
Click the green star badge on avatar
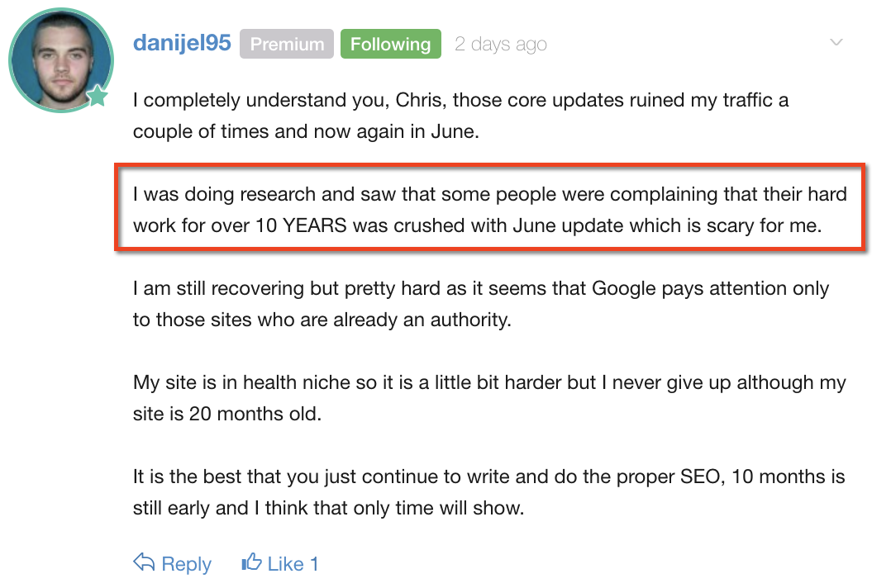click(x=98, y=95)
